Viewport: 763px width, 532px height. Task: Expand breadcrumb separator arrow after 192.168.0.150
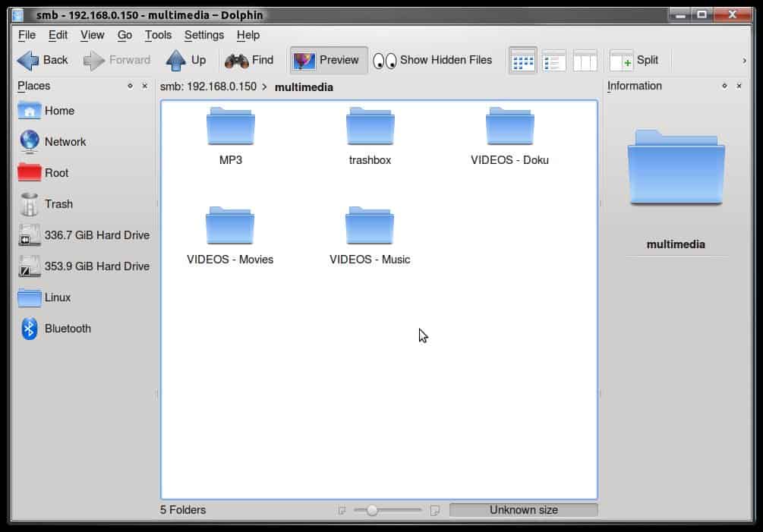click(x=264, y=87)
